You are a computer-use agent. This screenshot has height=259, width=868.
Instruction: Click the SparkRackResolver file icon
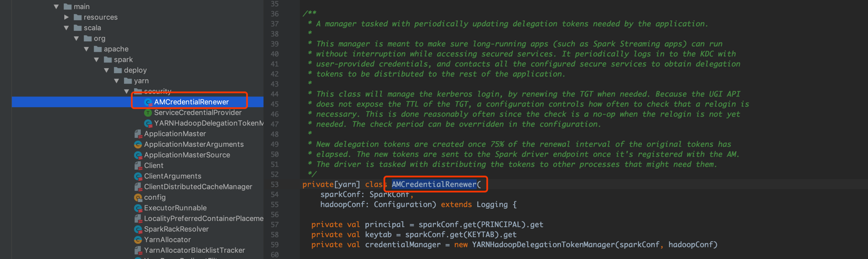point(138,229)
